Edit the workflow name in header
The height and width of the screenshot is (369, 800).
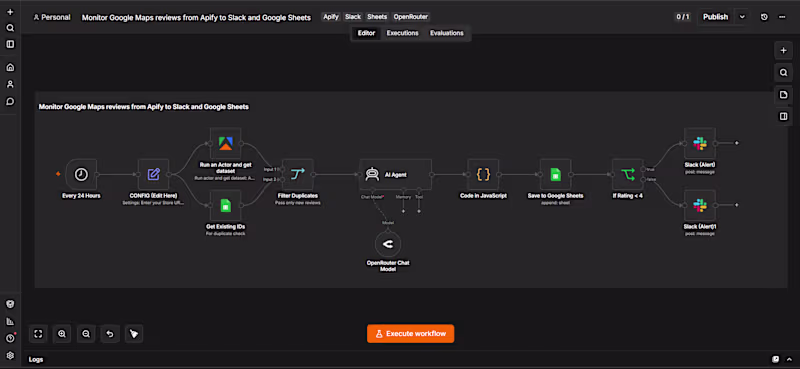(196, 17)
